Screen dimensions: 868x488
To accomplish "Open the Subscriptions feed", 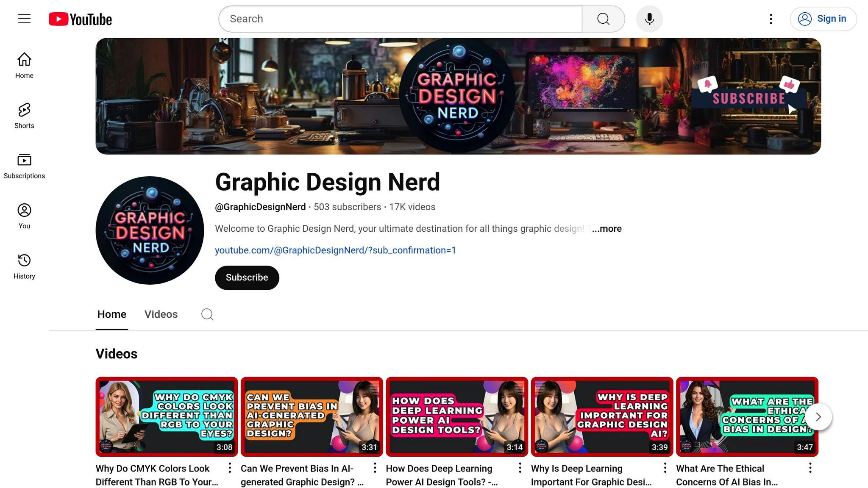I will click(24, 165).
